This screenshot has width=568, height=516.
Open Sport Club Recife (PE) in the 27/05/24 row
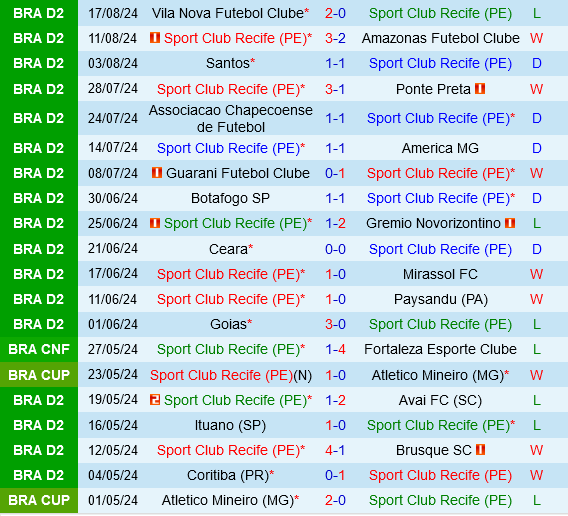[228, 349]
